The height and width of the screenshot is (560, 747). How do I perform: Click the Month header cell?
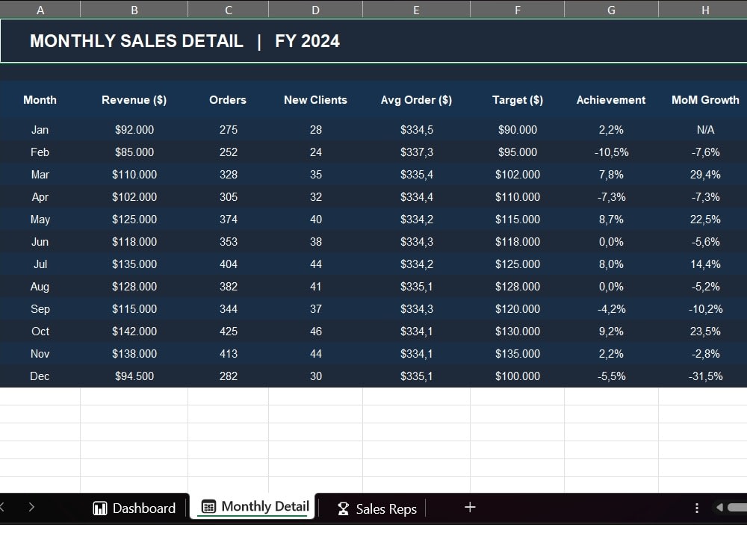pyautogui.click(x=40, y=100)
